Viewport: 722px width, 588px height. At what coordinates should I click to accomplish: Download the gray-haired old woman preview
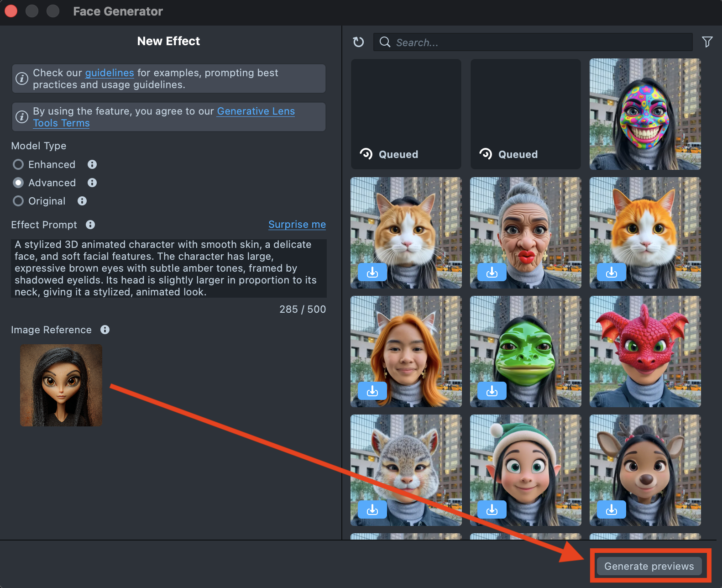point(492,273)
